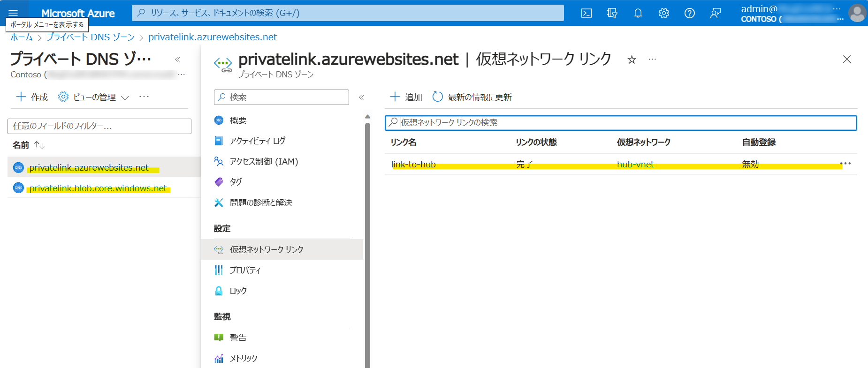Select 仮想ネットワーク リンク menu item
Screen dimensions: 868x368
[282, 249]
